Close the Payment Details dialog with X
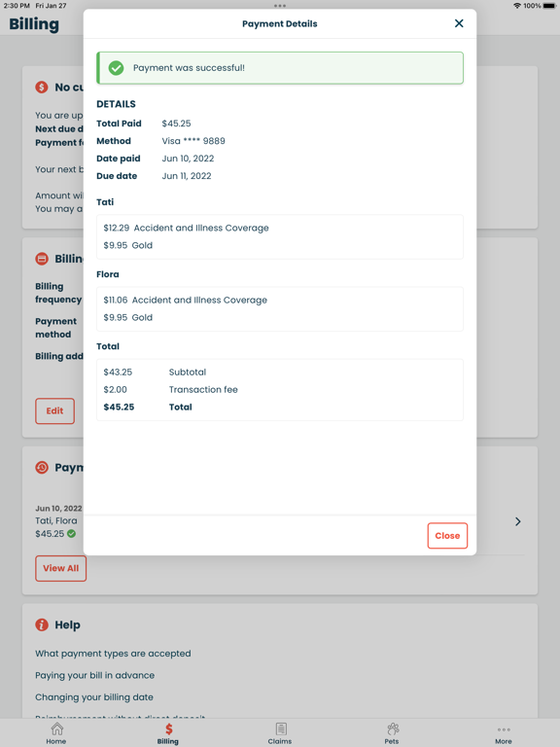 point(459,23)
